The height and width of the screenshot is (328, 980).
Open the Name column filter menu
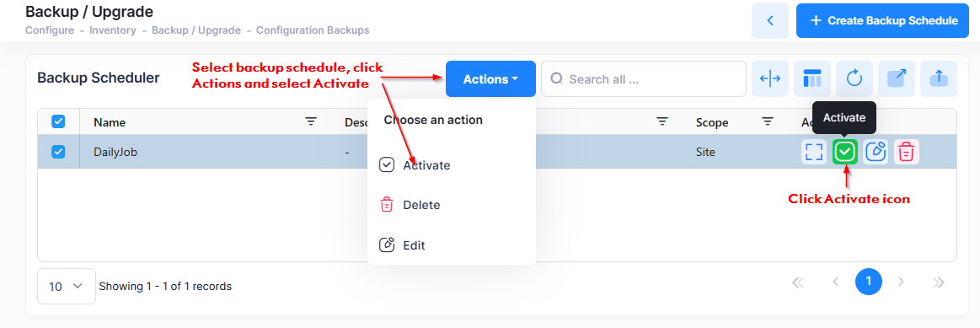tap(311, 122)
